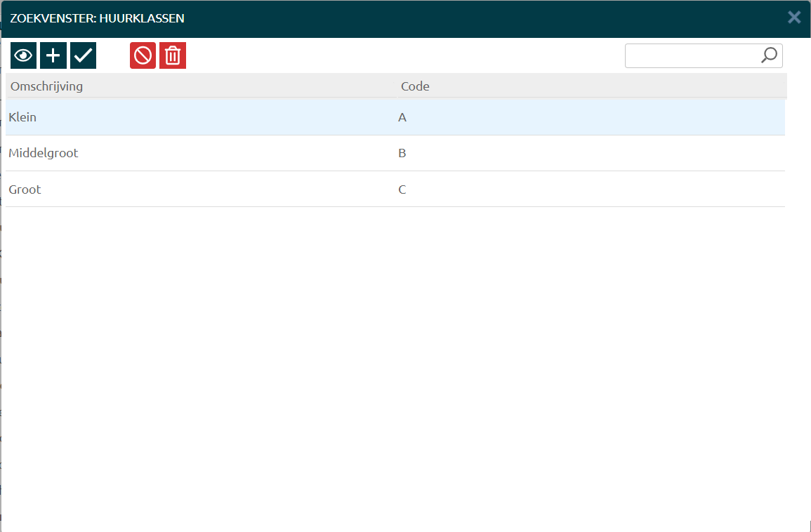
Task: Sort by the Omschrijving column header
Action: tap(47, 86)
